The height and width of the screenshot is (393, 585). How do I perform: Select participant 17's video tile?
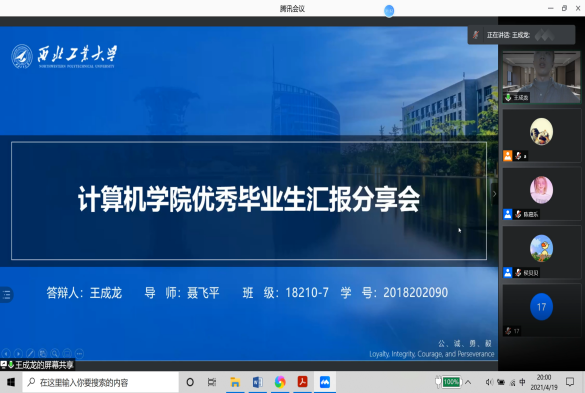pyautogui.click(x=542, y=311)
